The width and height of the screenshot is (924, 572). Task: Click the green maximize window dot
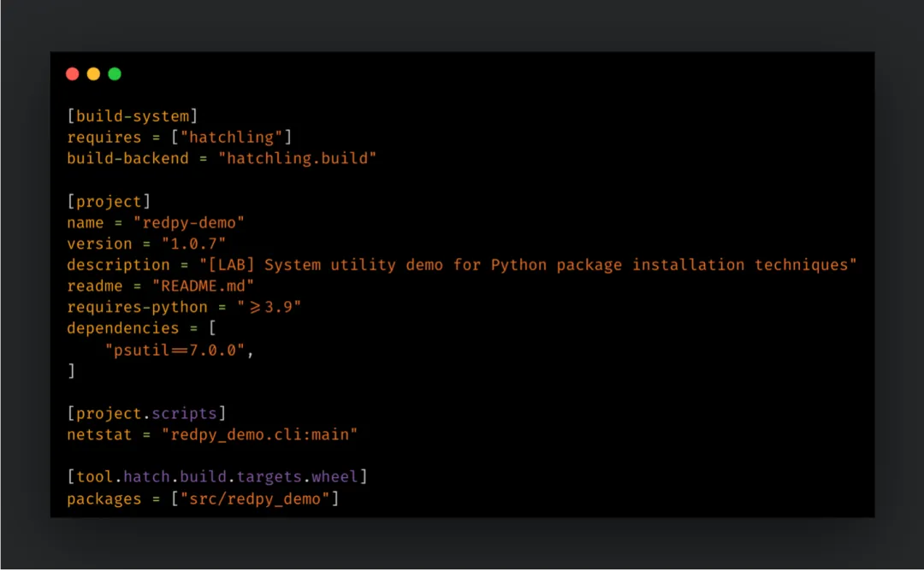pos(115,74)
